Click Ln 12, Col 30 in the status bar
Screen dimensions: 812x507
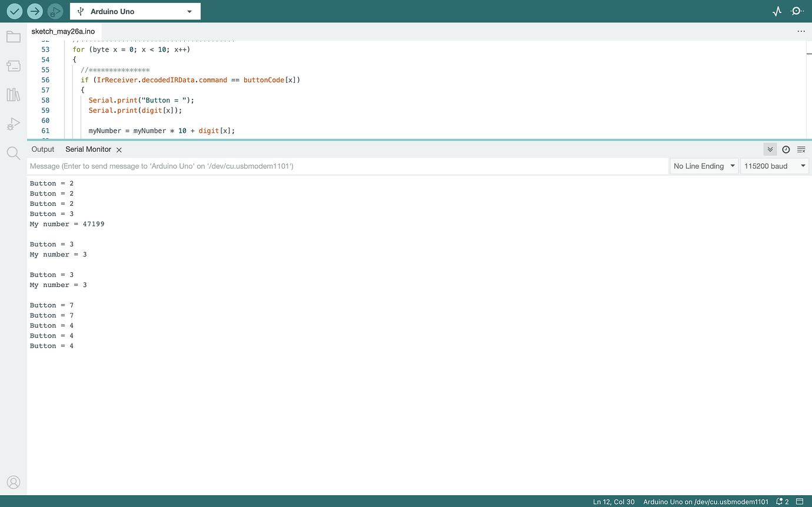613,502
